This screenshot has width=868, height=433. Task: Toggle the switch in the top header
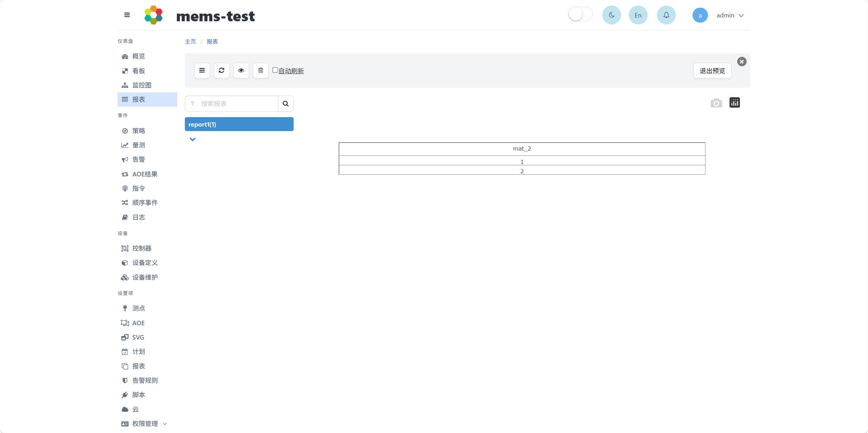[580, 15]
